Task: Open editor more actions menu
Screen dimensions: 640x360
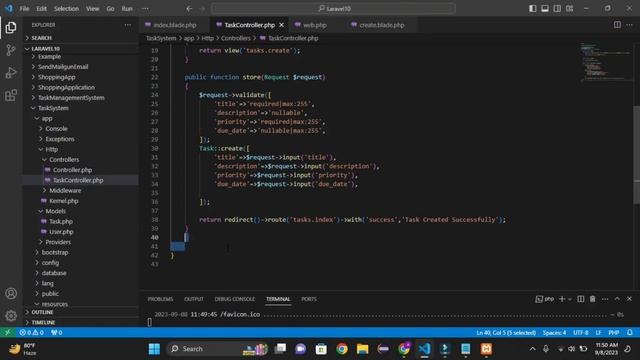Action: point(629,25)
